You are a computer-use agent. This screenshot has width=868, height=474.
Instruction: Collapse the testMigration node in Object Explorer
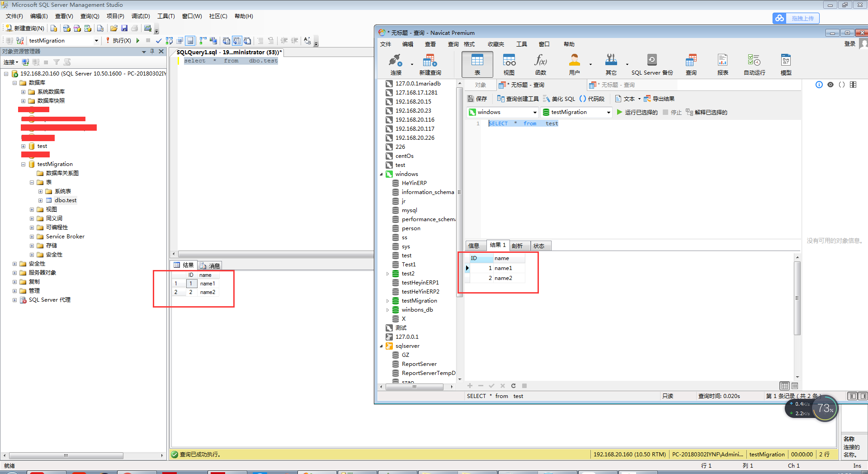[x=23, y=164]
